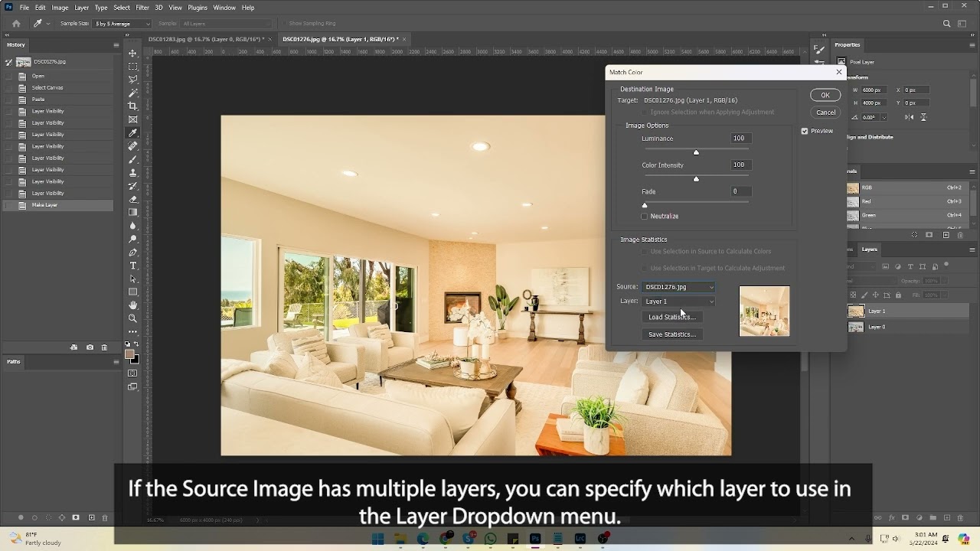Viewport: 980px width, 551px height.
Task: Select the Zoom tool
Action: (x=133, y=318)
